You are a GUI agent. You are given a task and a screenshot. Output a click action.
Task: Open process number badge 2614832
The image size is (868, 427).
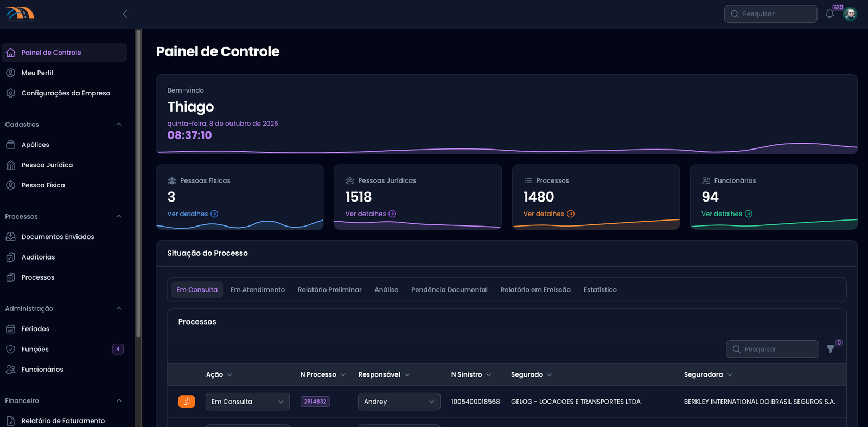click(315, 402)
